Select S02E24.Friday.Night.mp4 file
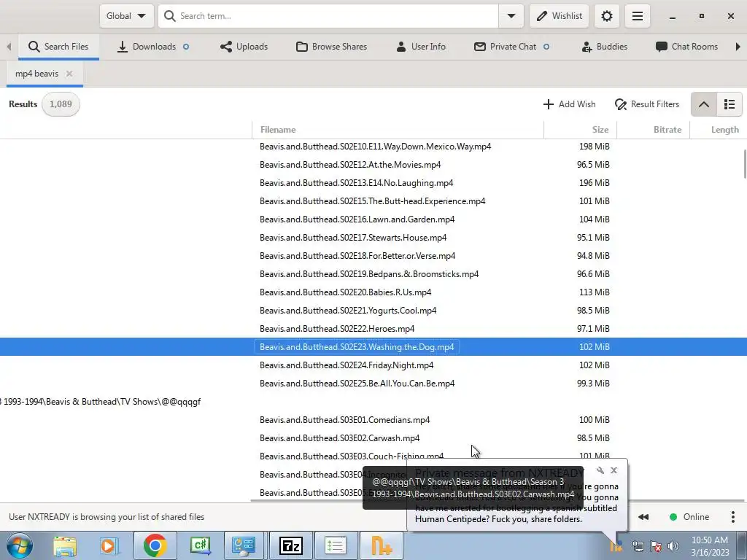 (x=347, y=365)
